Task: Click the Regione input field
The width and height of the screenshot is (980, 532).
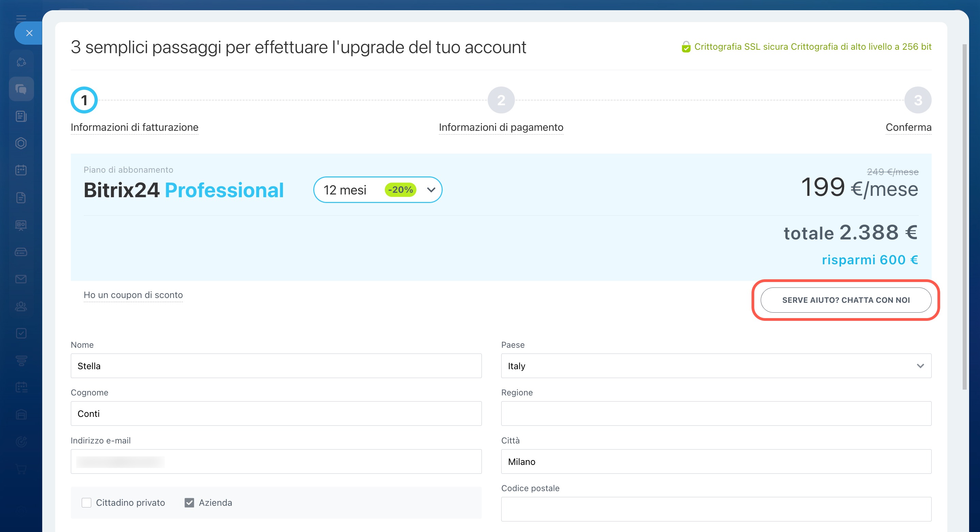Action: click(716, 413)
